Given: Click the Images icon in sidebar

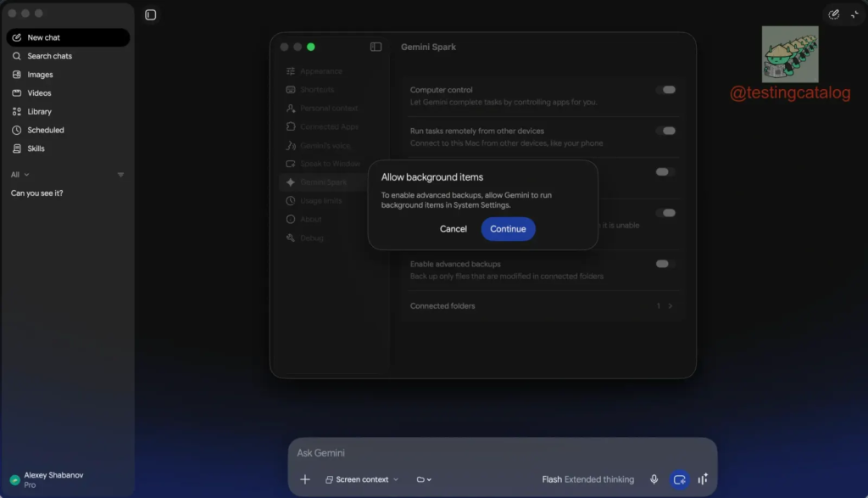Looking at the screenshot, I should [17, 74].
